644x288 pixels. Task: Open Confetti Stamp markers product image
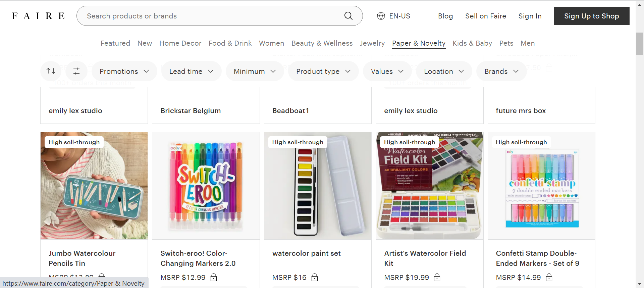[541, 186]
